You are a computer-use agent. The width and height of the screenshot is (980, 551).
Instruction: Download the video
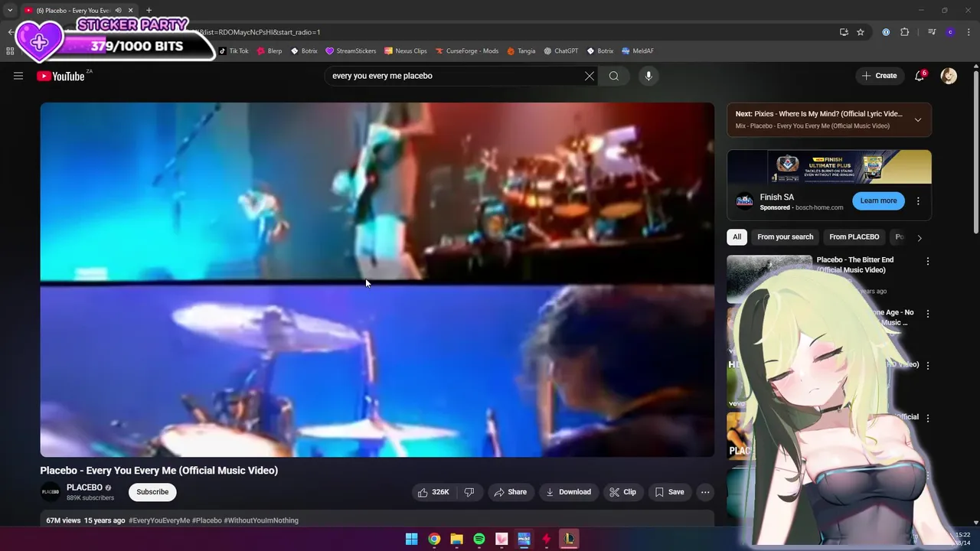coord(568,492)
